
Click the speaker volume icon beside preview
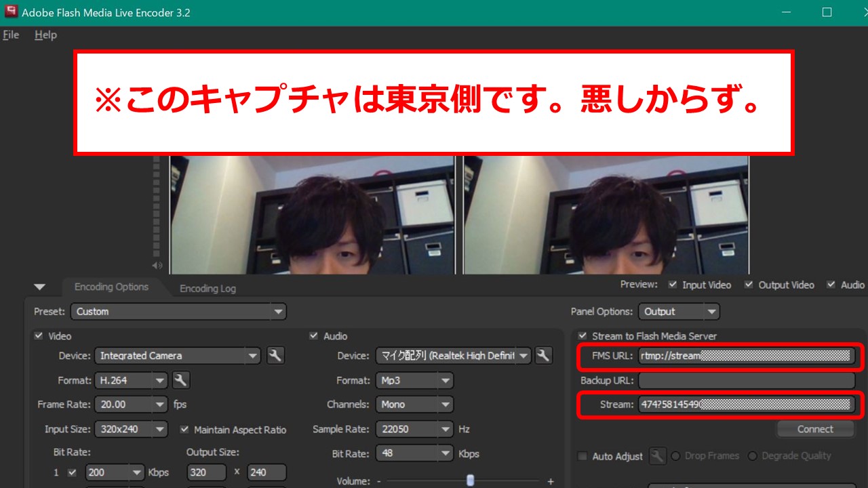coord(157,266)
